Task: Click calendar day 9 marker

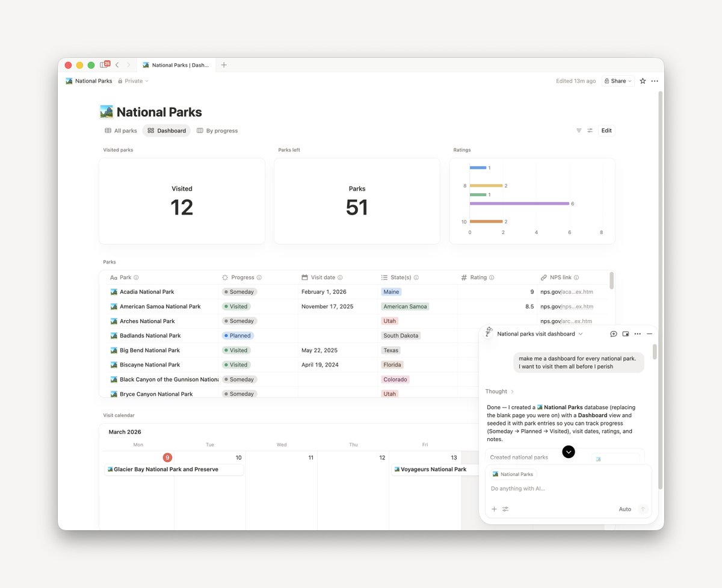Action: coord(168,457)
